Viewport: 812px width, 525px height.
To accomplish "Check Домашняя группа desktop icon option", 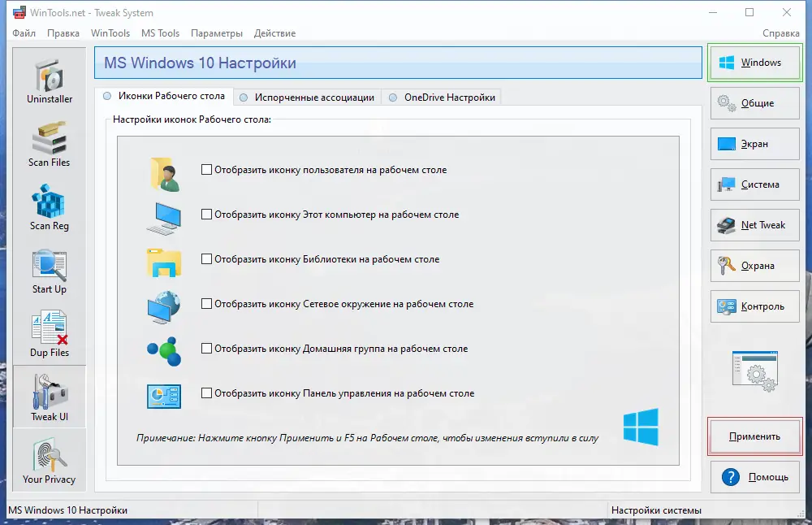I will pos(335,349).
